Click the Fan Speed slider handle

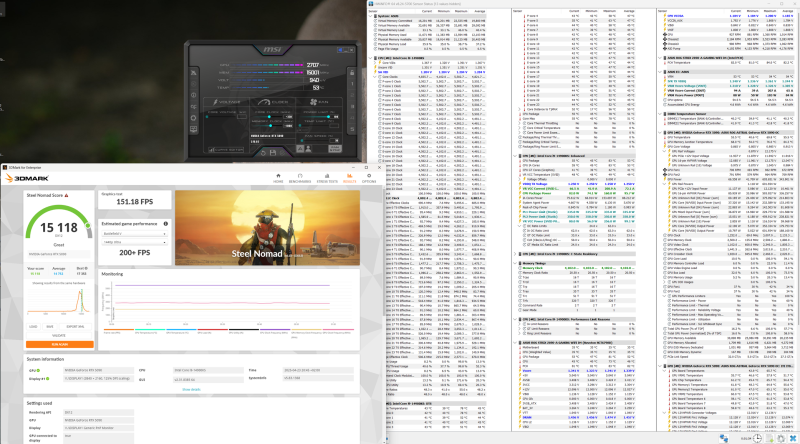click(302, 140)
